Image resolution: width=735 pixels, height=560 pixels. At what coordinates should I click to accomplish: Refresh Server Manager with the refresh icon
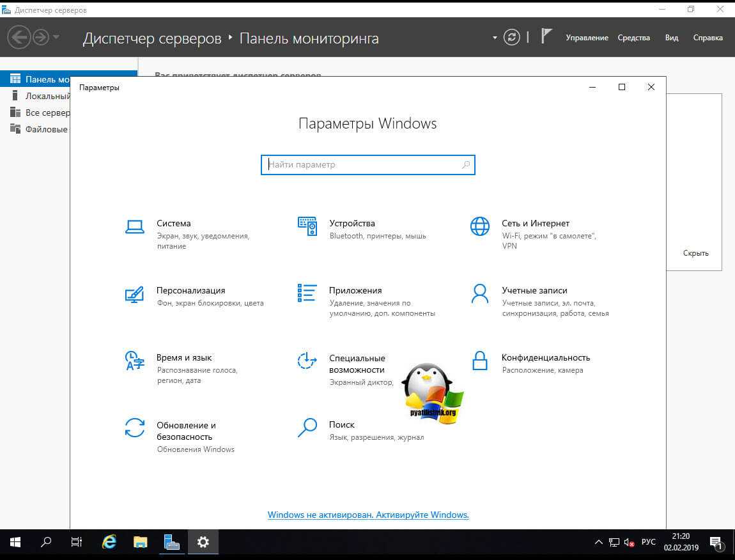(511, 37)
